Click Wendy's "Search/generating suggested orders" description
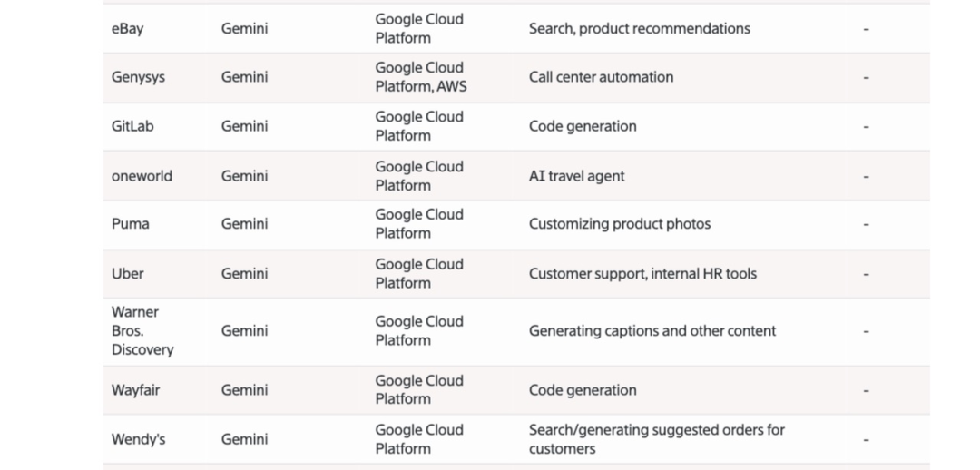 pos(656,439)
